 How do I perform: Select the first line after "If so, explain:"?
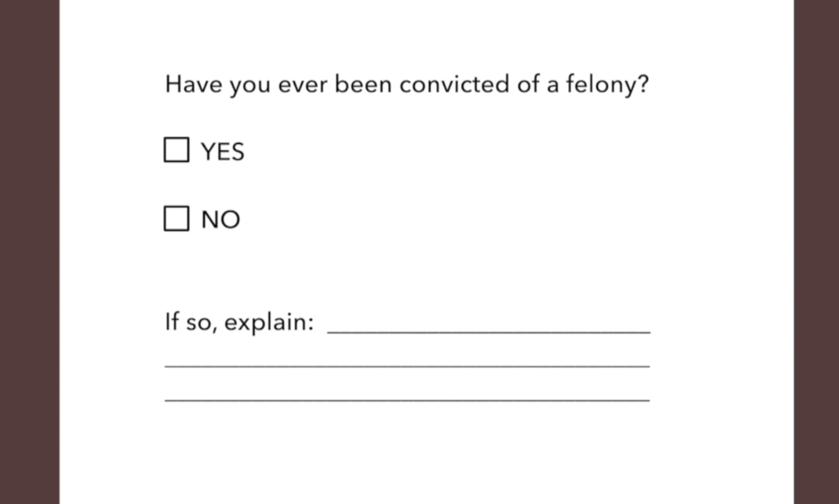click(x=489, y=332)
